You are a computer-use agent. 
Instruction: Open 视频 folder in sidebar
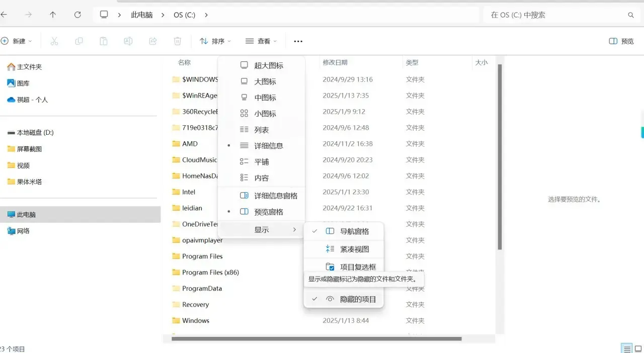19,165
